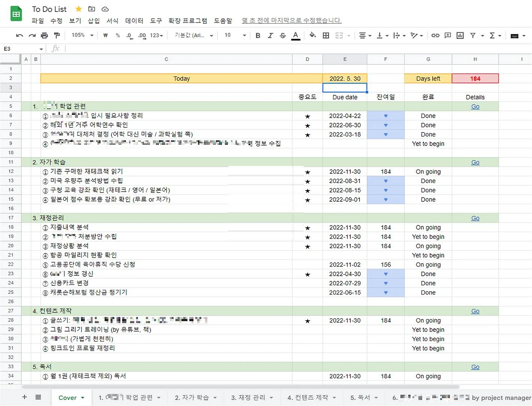
Task: Star the To Do List document
Action: coord(79,9)
